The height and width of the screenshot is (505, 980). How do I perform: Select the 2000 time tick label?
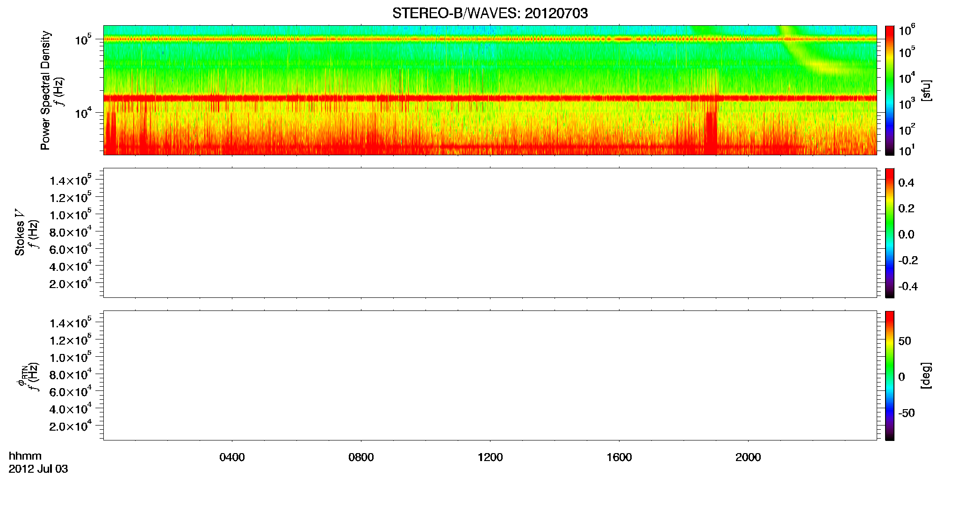click(x=748, y=457)
